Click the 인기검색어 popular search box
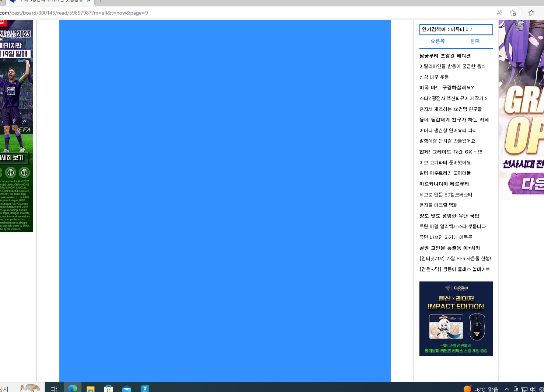 point(456,30)
